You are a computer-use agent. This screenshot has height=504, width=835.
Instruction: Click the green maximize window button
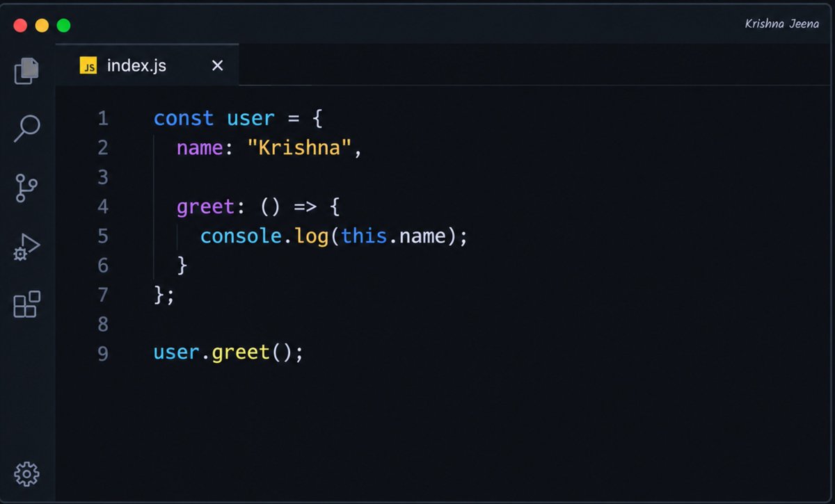(63, 26)
